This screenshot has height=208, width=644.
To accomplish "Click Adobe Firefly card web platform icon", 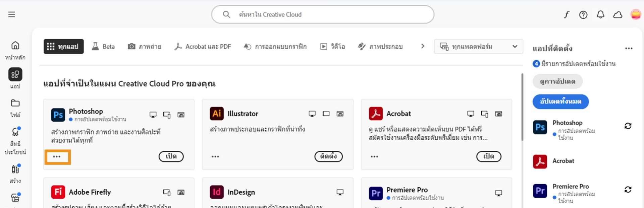I will [x=181, y=192].
